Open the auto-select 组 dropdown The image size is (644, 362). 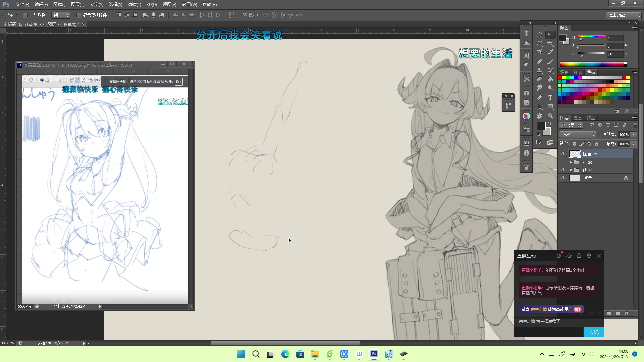(x=61, y=15)
